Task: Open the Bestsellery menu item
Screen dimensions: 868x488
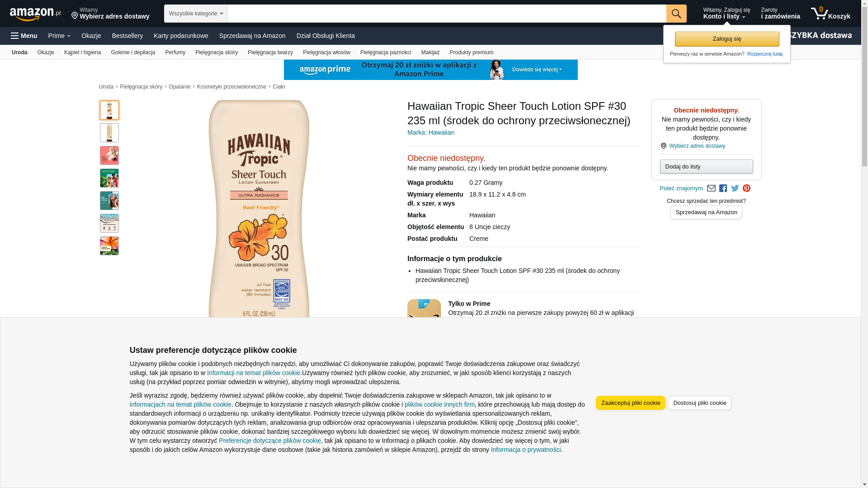Action: [x=127, y=36]
